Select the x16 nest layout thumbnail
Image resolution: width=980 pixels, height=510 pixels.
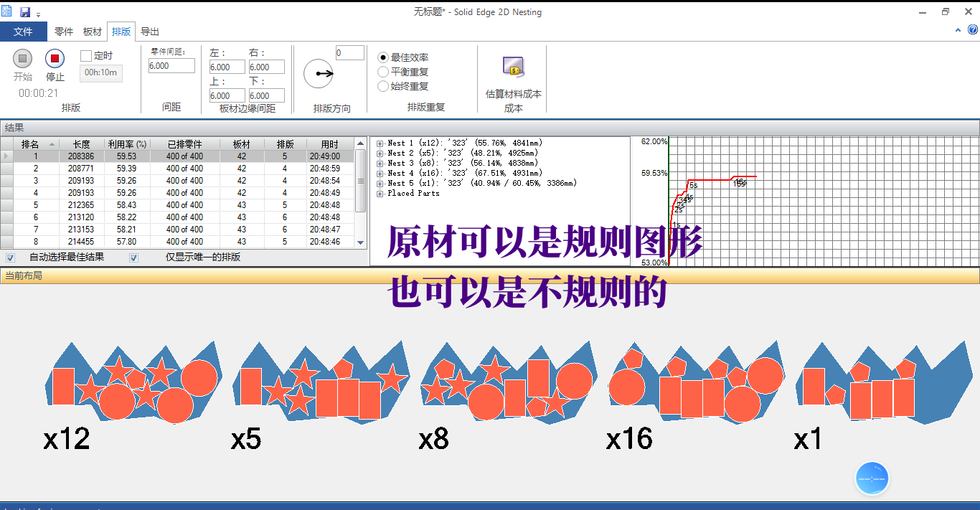(697, 382)
